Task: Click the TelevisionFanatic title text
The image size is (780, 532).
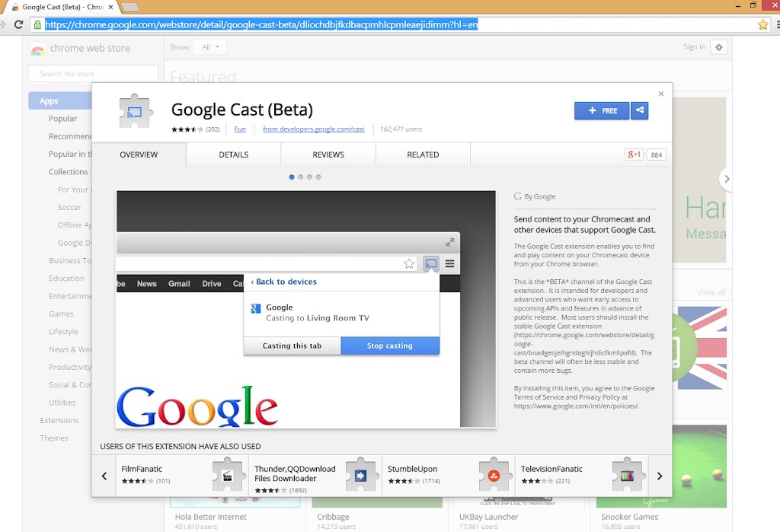Action: (x=551, y=469)
